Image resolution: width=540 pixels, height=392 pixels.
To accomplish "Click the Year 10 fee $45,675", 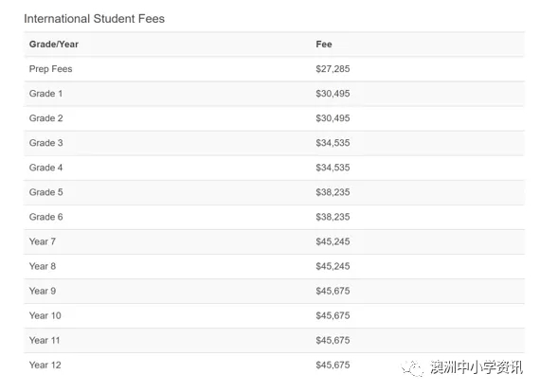I will pyautogui.click(x=333, y=315).
